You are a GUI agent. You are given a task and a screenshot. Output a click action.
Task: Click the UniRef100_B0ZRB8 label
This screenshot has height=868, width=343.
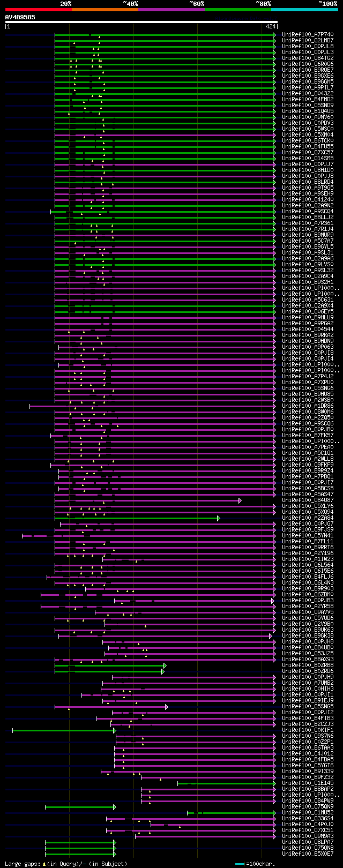click(x=308, y=665)
